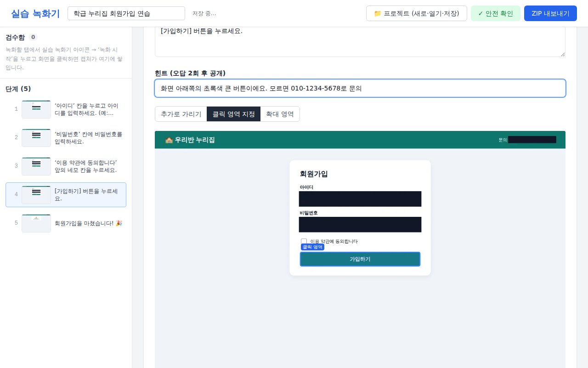
Task: Click the masked 아이디 field in preview
Action: pyautogui.click(x=360, y=199)
